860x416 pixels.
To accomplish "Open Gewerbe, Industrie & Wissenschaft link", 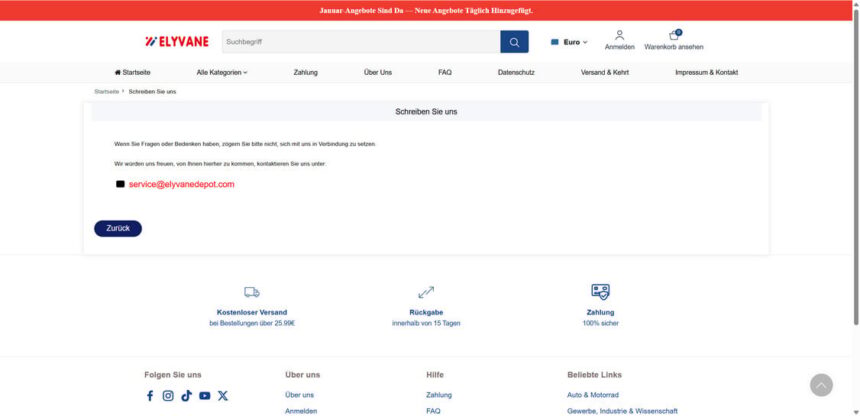I will pos(623,411).
